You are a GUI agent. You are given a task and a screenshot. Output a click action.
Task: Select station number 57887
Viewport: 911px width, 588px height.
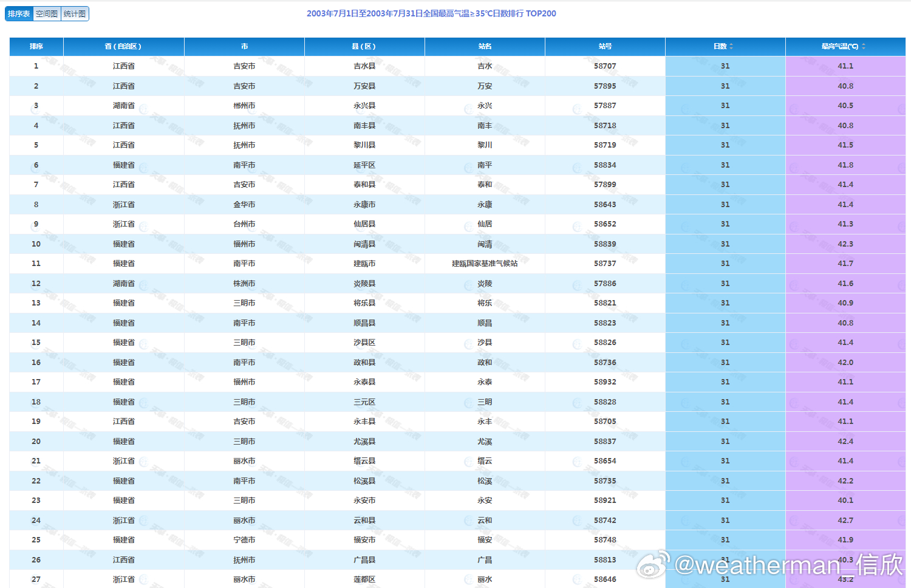click(x=605, y=106)
